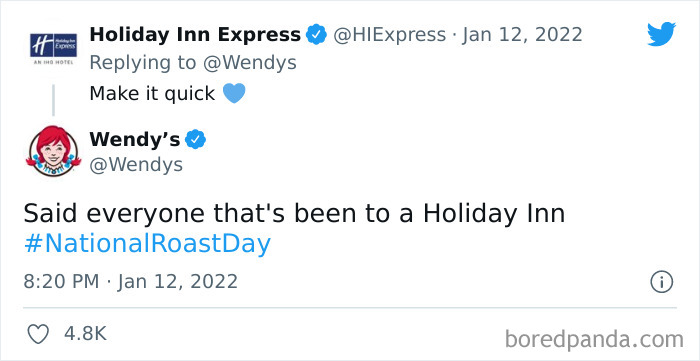
Task: Click the @HIExpress handle
Action: (x=389, y=35)
